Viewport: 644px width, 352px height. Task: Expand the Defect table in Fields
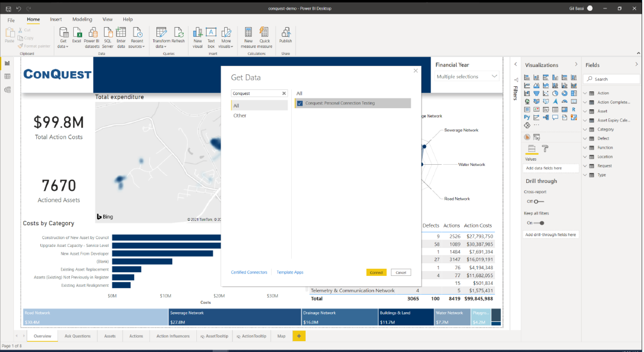(585, 138)
